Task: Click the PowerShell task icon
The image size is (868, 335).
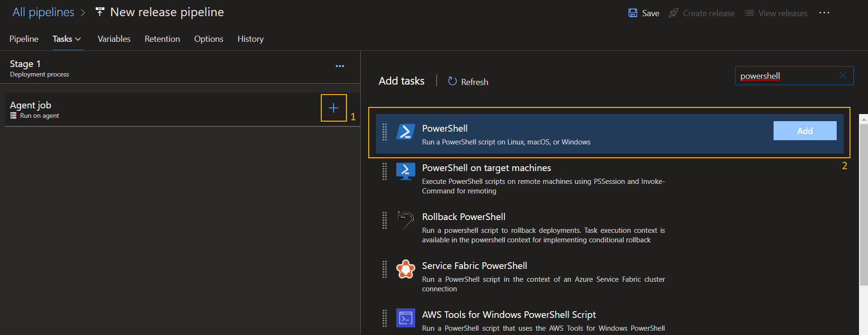Action: click(406, 132)
